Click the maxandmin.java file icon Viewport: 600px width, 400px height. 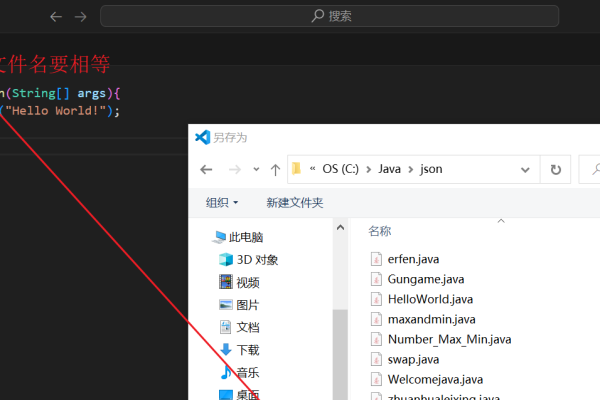376,319
